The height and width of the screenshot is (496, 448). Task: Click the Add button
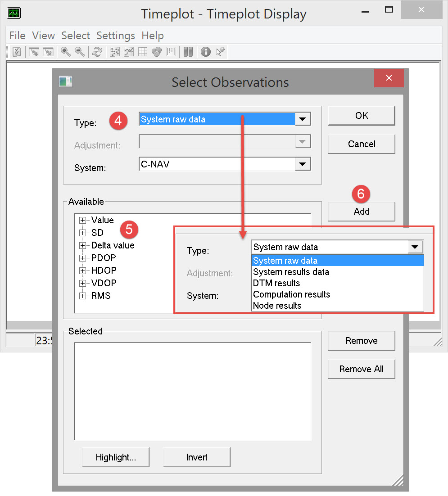[x=361, y=212]
